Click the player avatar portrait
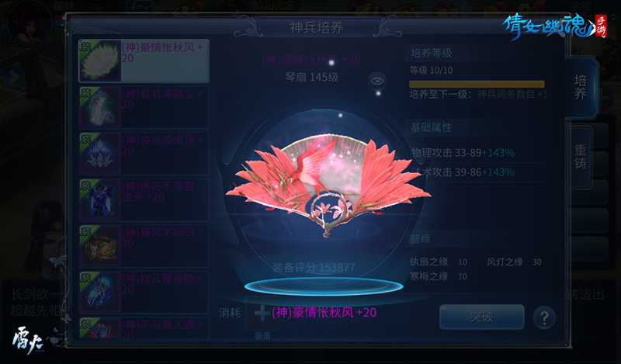This screenshot has width=621, height=364. pyautogui.click(x=29, y=24)
